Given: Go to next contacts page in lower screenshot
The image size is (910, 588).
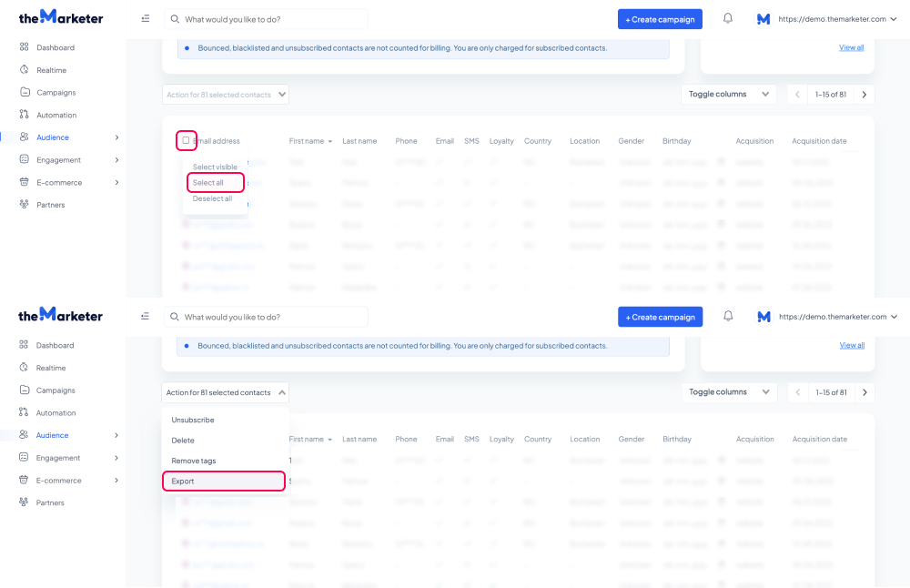Looking at the screenshot, I should click(x=864, y=392).
